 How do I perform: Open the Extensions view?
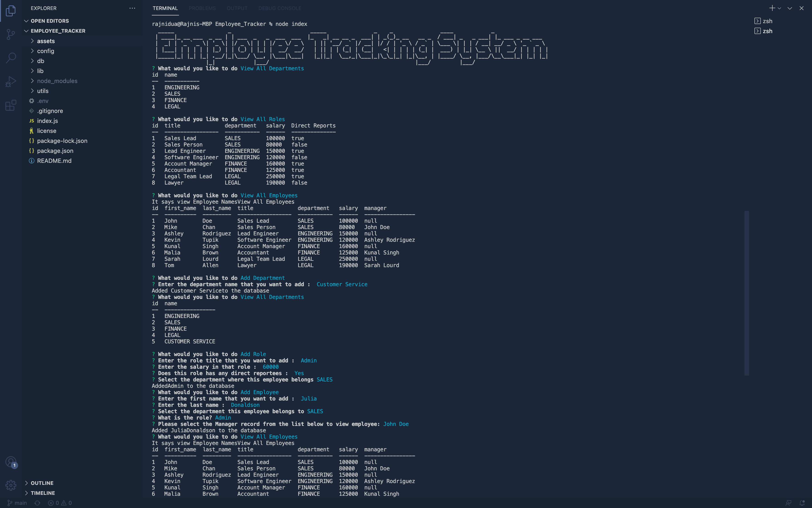[x=11, y=105]
